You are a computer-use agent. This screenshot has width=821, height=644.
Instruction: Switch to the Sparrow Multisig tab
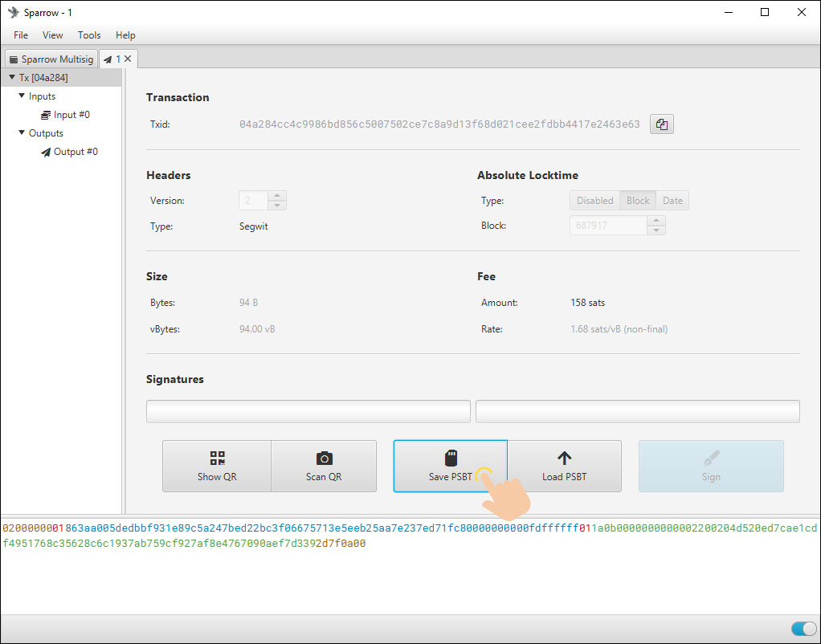[51, 59]
